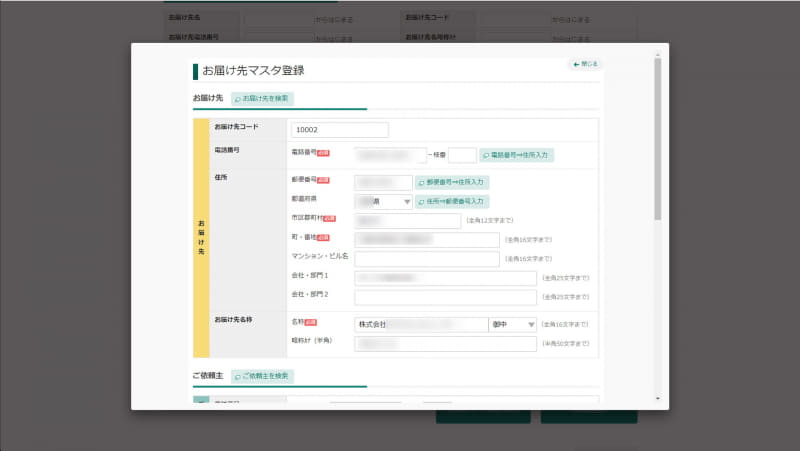Close the お届け先マスタ登録 dialog via 閉じる

click(x=585, y=64)
